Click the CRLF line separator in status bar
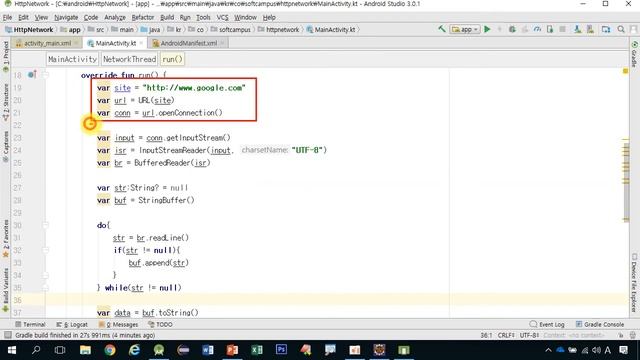 pos(506,336)
